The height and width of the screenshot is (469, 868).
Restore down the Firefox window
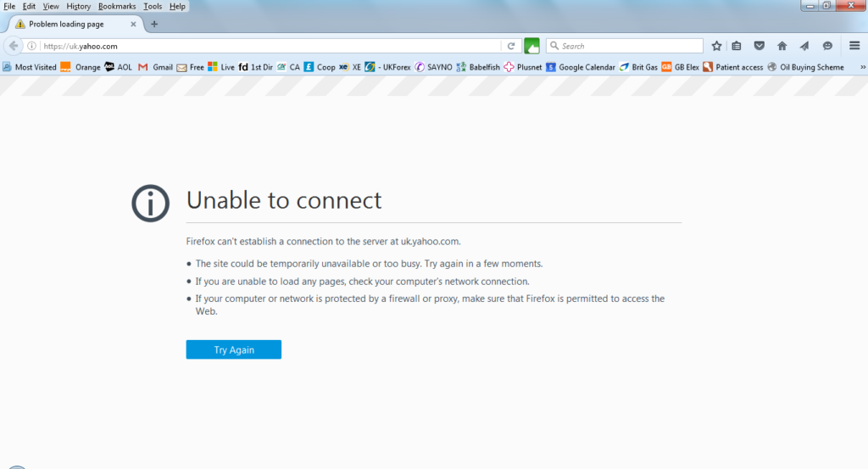[826, 6]
